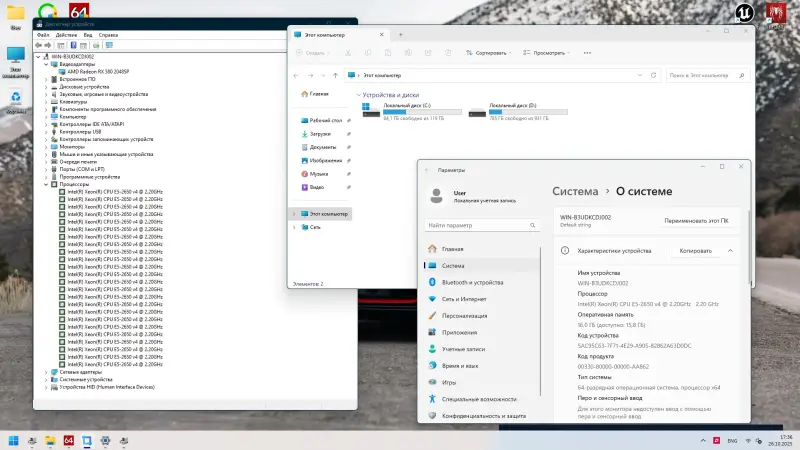800x450 pixels.
Task: Expand the Monitors category in Device Manager
Action: (46, 146)
